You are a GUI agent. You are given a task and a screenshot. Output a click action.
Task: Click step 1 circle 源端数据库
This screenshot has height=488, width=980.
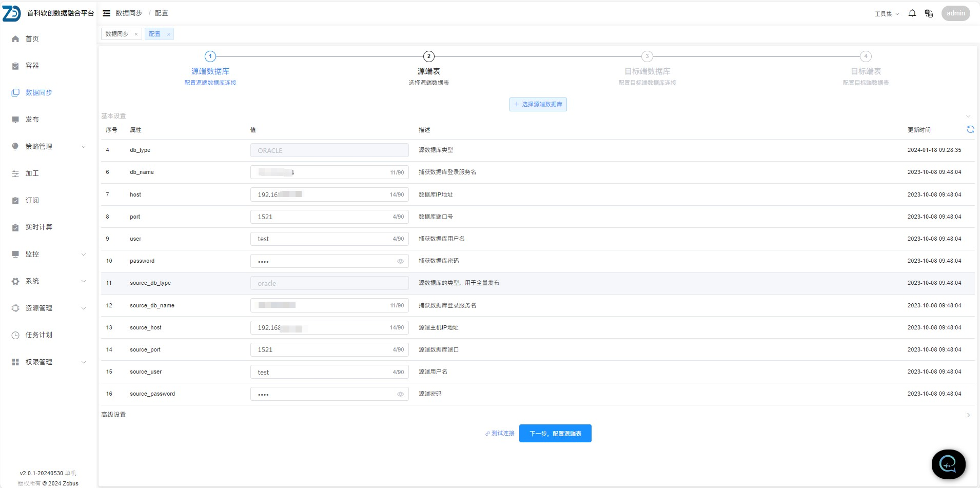click(x=210, y=56)
